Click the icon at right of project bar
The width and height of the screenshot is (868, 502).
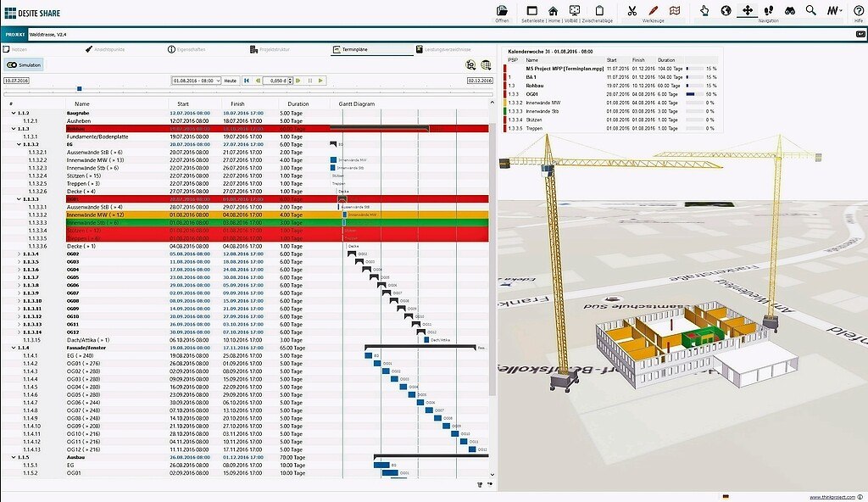(x=860, y=35)
